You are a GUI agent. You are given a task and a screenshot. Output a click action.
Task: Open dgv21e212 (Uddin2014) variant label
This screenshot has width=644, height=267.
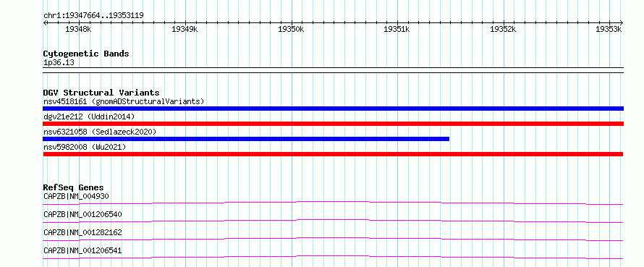[89, 116]
